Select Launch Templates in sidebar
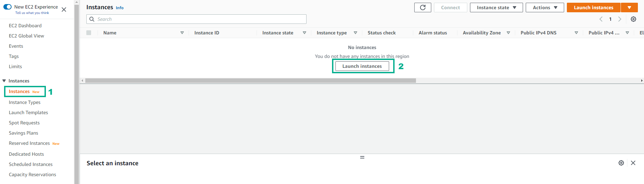Screen dimensions: 644x184 click(28, 112)
